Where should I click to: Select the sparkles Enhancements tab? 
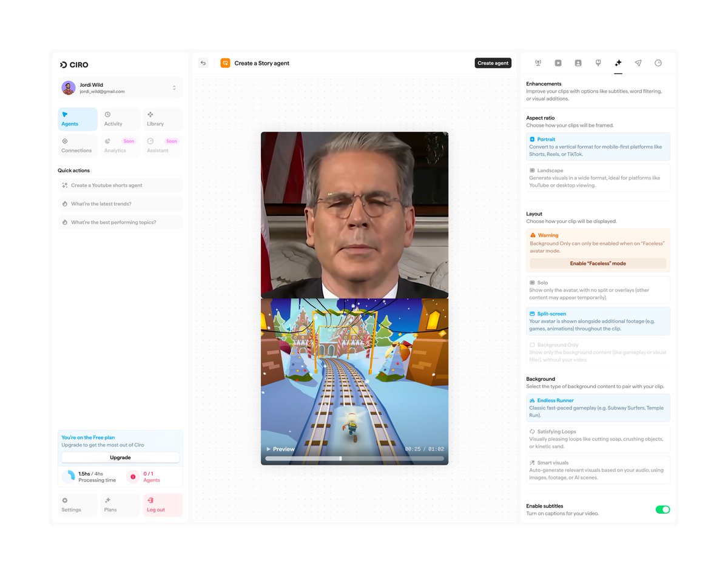click(618, 63)
